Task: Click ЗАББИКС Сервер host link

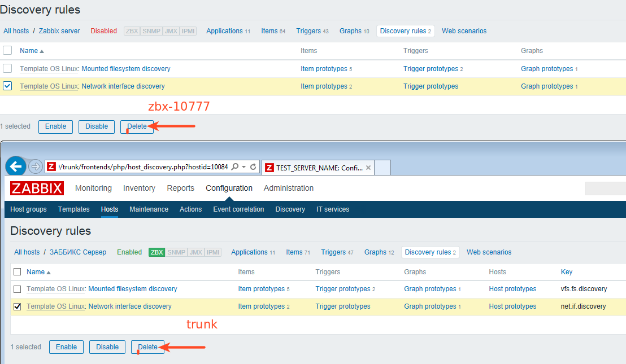Action: (x=78, y=252)
